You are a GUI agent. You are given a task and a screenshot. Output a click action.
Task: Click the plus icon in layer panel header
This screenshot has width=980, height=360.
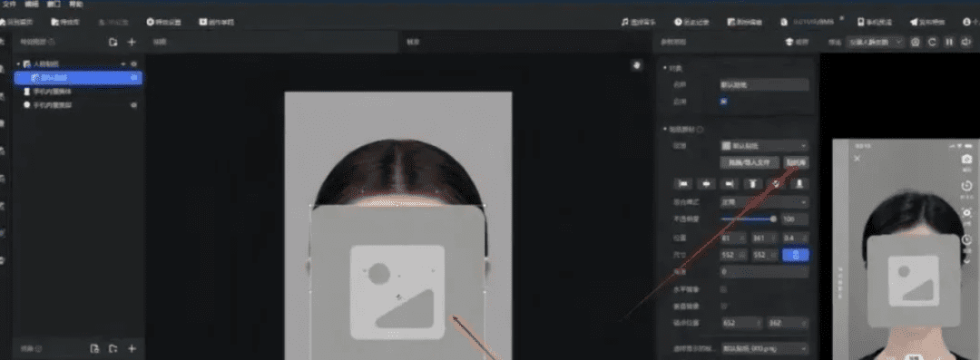pyautogui.click(x=132, y=42)
